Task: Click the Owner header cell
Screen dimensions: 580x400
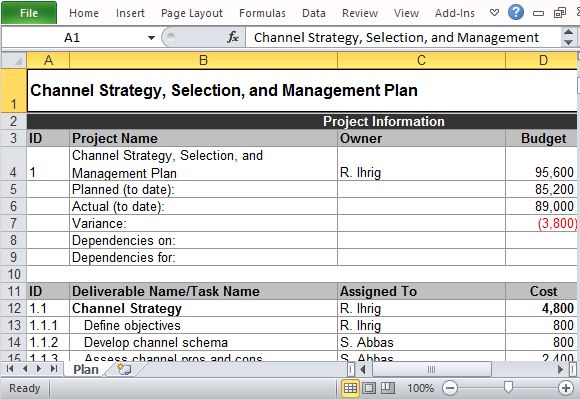Action: (x=421, y=138)
